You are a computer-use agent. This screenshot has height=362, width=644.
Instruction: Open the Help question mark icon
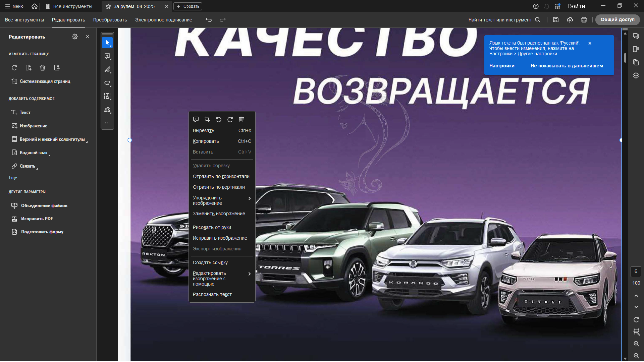click(536, 6)
